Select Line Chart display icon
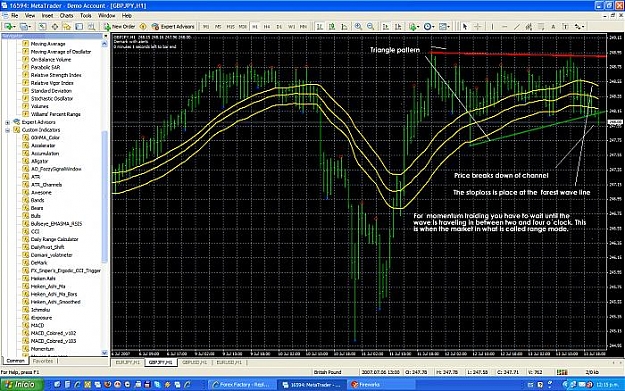625x391 pixels. click(344, 27)
